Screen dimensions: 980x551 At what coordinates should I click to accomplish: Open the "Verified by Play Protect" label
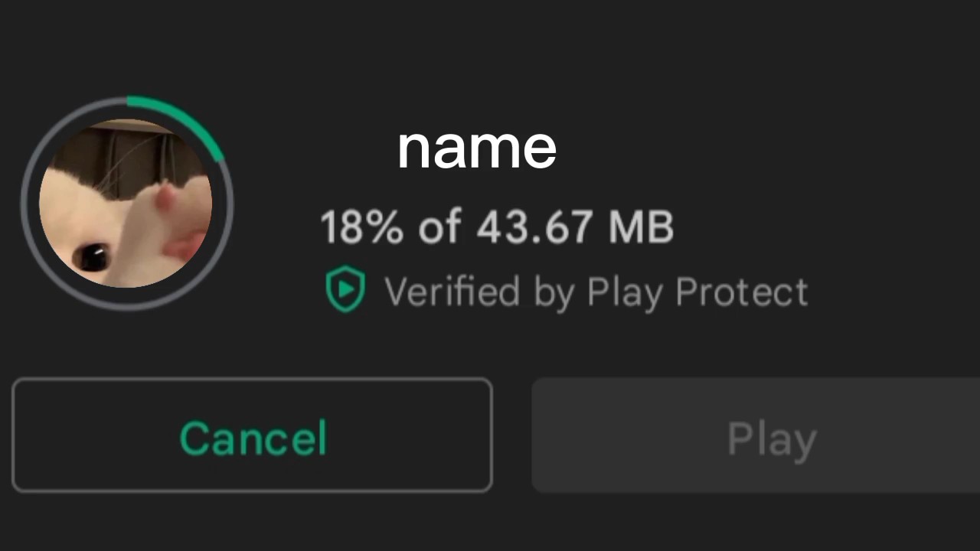point(595,292)
